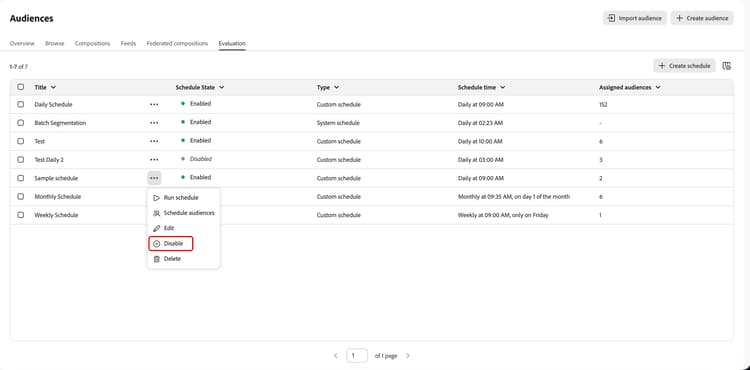Tick the Monthly Schedule checkbox
The image size is (750, 370).
pyautogui.click(x=21, y=196)
